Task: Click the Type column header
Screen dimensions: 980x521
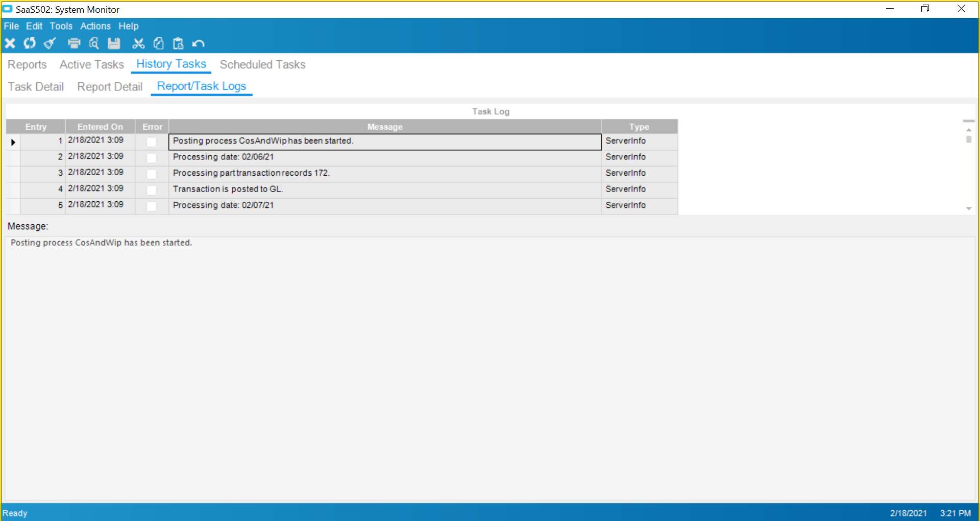Action: pos(640,127)
